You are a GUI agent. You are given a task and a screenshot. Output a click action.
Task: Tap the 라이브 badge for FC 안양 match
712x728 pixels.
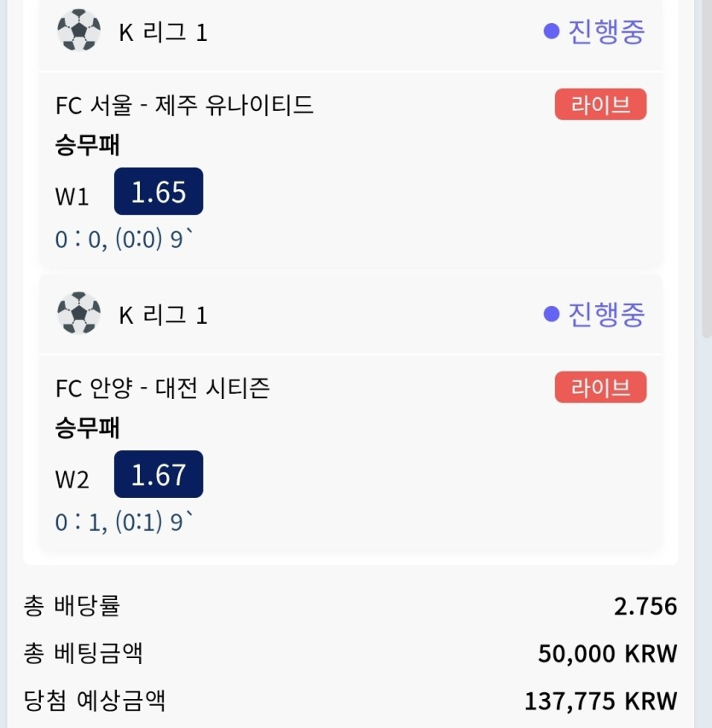600,387
